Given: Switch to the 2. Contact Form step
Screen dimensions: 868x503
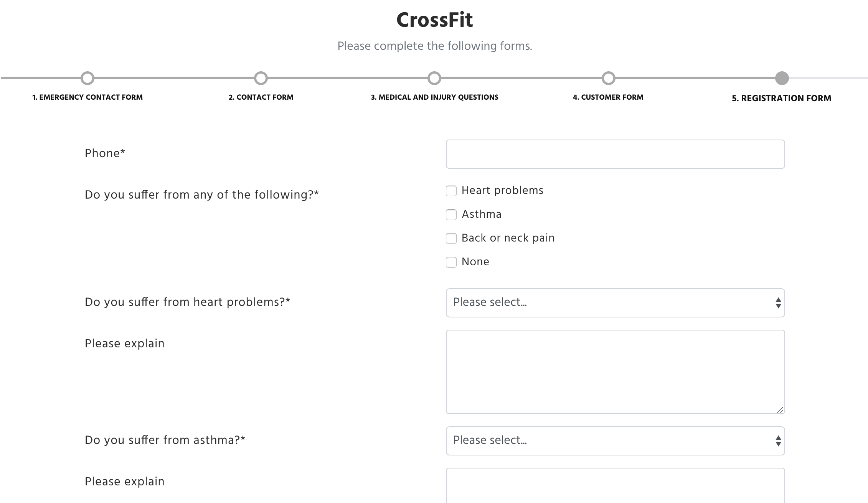Looking at the screenshot, I should [261, 97].
